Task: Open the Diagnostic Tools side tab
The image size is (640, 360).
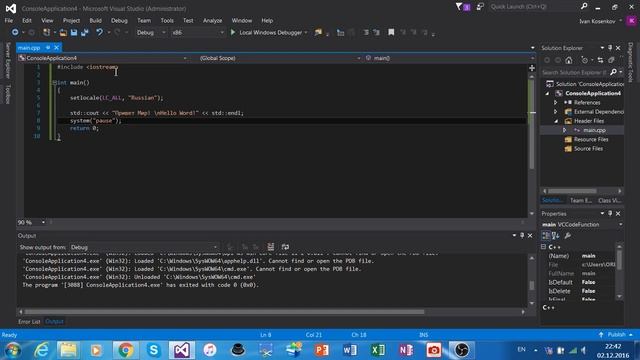Action: pos(631,62)
